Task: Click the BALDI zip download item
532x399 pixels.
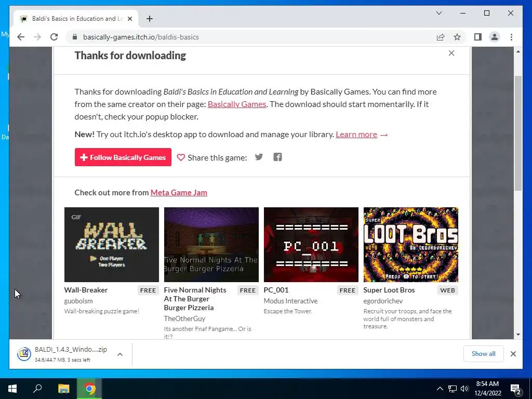Action: pos(63,354)
